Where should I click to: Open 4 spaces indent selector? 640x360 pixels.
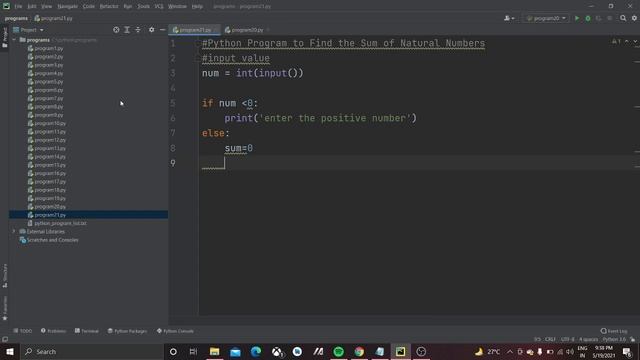pos(588,339)
